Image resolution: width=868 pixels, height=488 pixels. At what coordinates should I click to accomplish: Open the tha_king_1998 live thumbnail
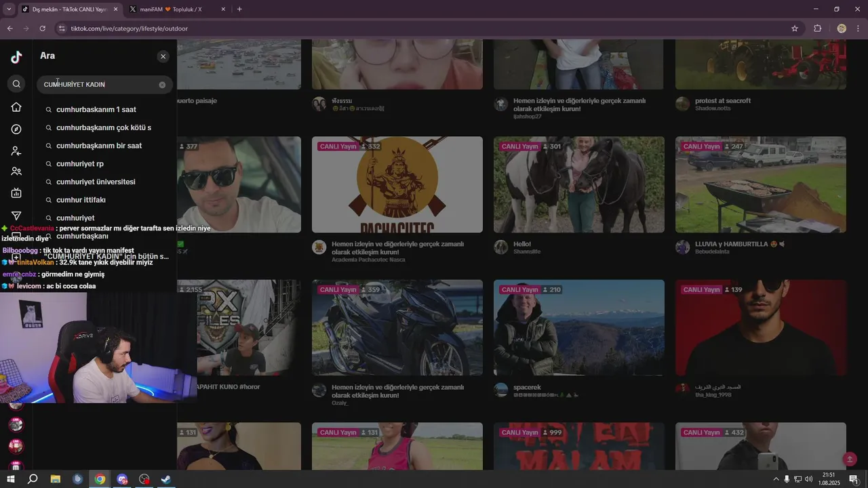pos(761,327)
